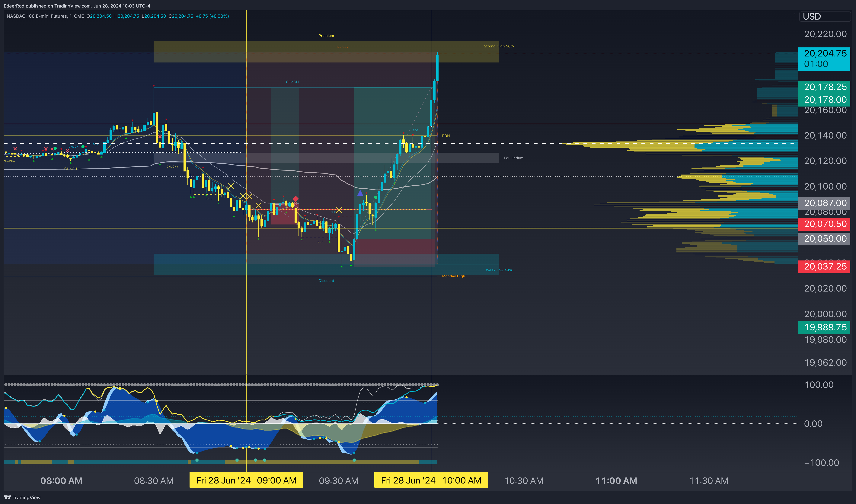Click the Equilibrium zone label
Viewport: 856px width, 504px height.
point(513,158)
